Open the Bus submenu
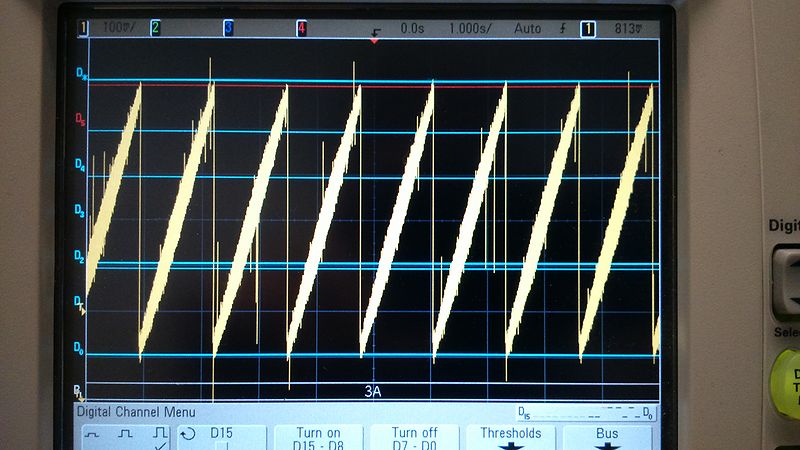The height and width of the screenshot is (450, 800). coord(607,436)
